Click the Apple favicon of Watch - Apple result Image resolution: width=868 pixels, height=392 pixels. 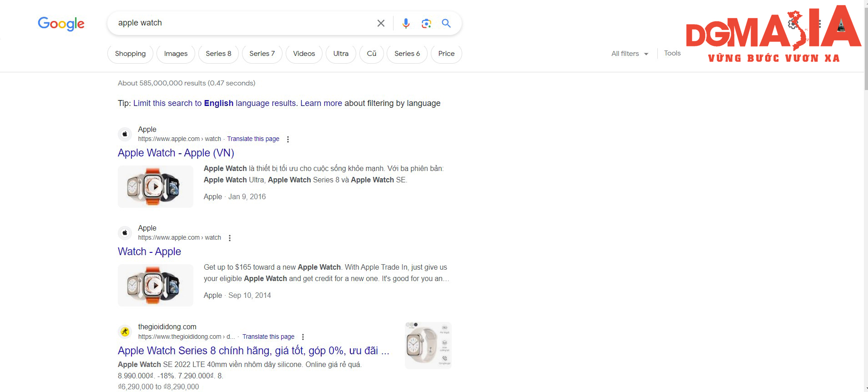point(125,233)
